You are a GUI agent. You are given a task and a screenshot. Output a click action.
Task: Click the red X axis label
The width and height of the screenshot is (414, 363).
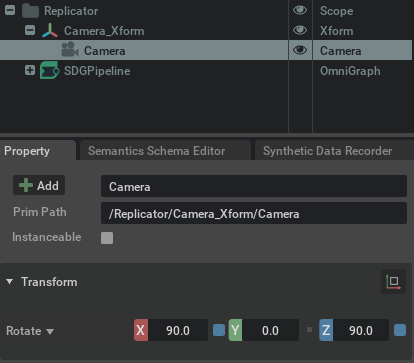(141, 330)
